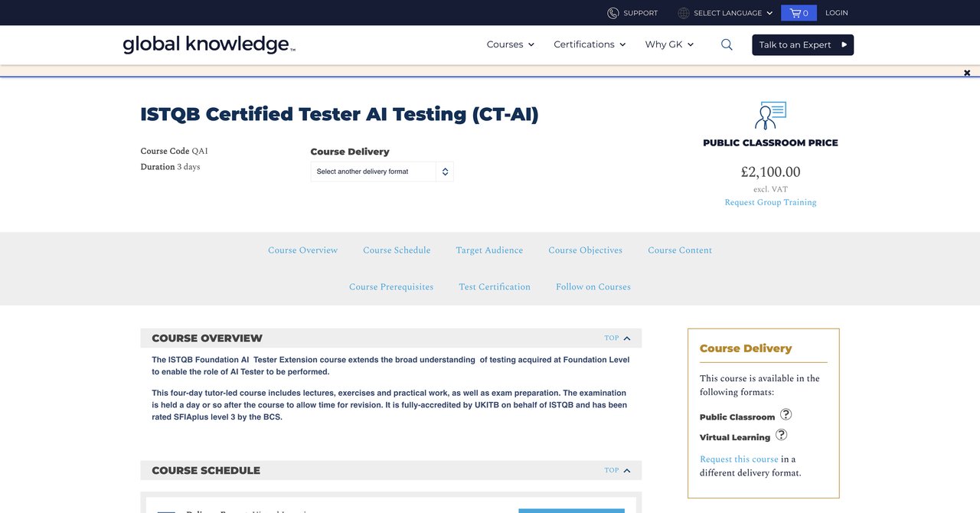Jump to Follow on Courses section

(x=593, y=287)
